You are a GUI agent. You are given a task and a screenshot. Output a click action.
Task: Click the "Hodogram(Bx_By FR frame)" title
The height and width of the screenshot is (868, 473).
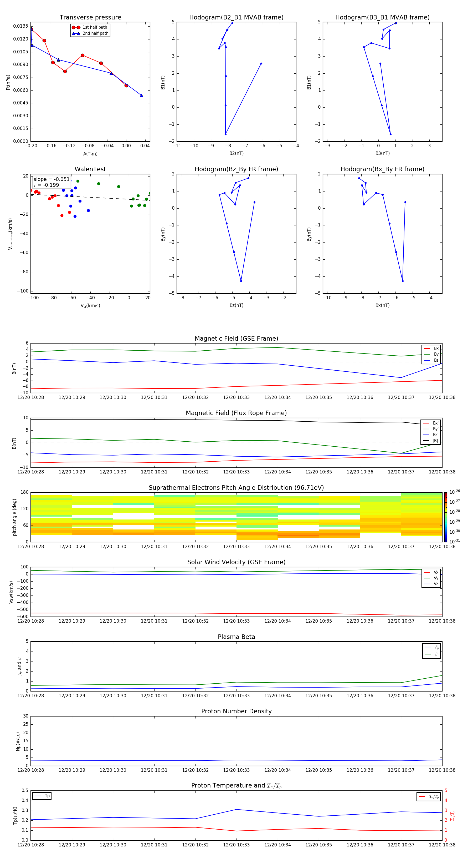(382, 169)
